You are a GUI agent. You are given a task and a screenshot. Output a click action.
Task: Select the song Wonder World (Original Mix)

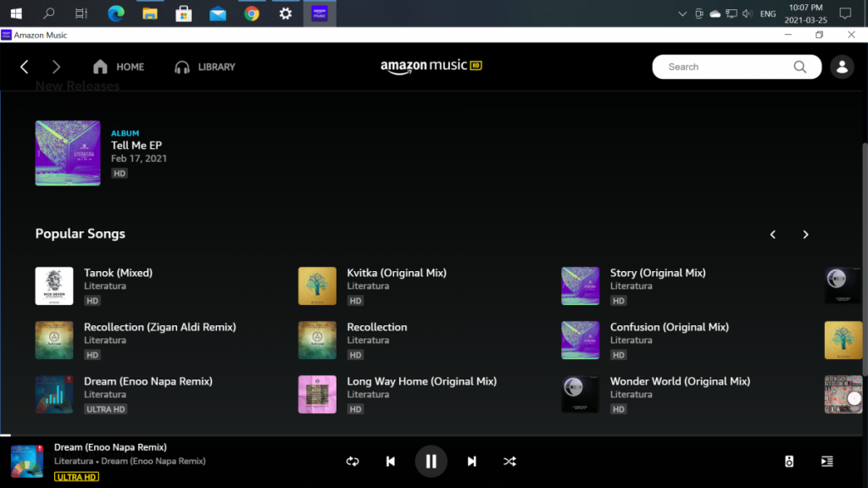pos(681,381)
